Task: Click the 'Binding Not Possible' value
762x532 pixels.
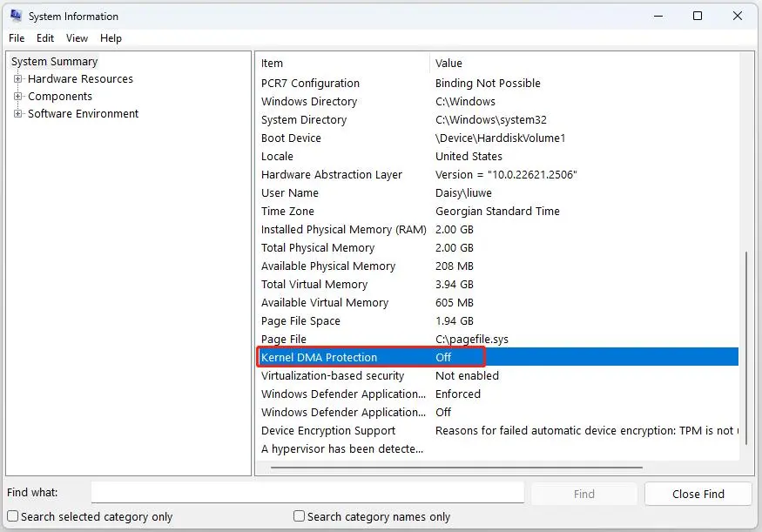Action: point(488,83)
